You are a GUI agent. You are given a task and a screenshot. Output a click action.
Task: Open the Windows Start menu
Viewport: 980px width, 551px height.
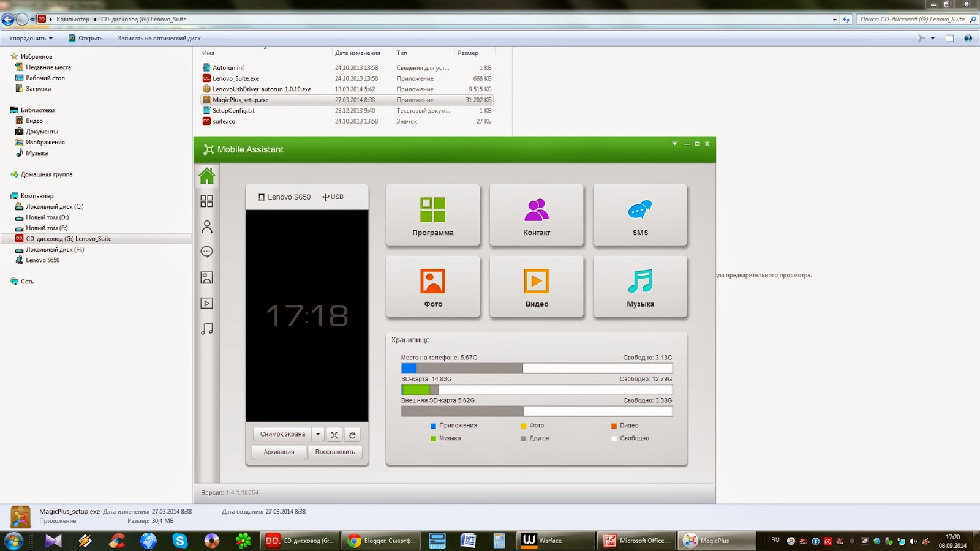click(13, 541)
